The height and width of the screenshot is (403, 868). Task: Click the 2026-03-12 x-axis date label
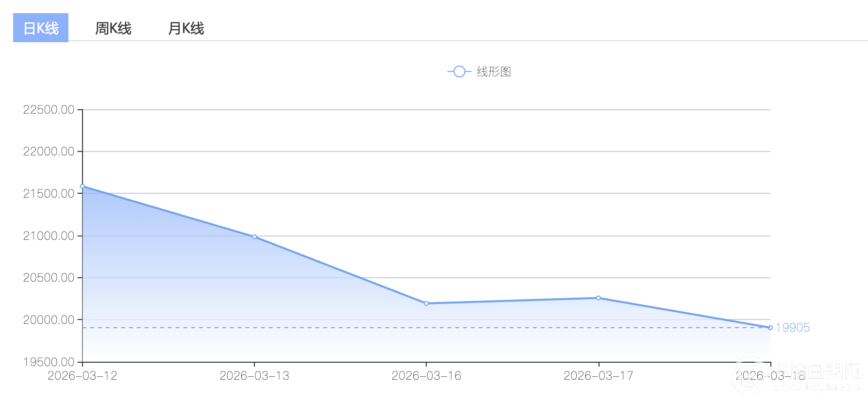click(x=83, y=376)
